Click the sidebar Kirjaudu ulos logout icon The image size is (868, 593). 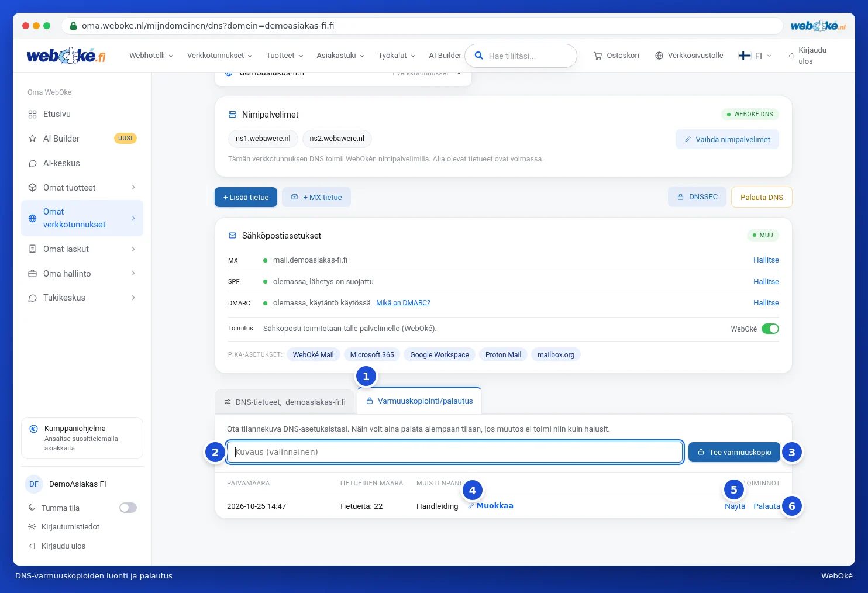[x=32, y=546]
